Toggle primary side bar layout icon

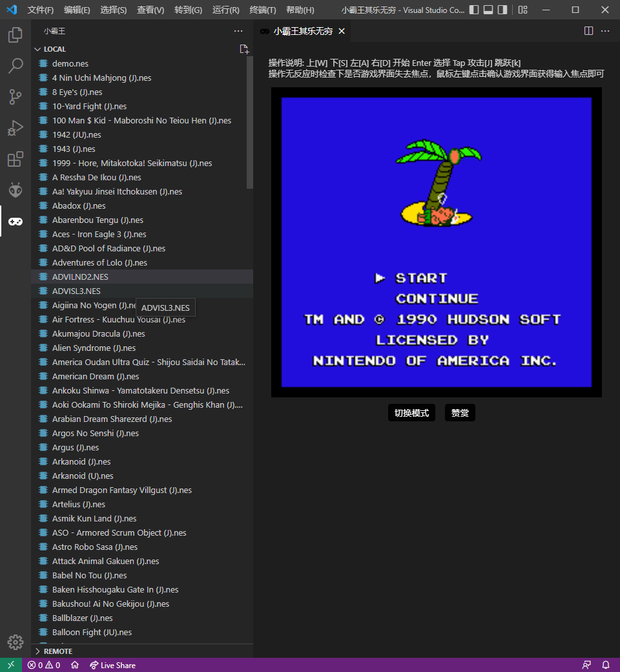pos(474,10)
